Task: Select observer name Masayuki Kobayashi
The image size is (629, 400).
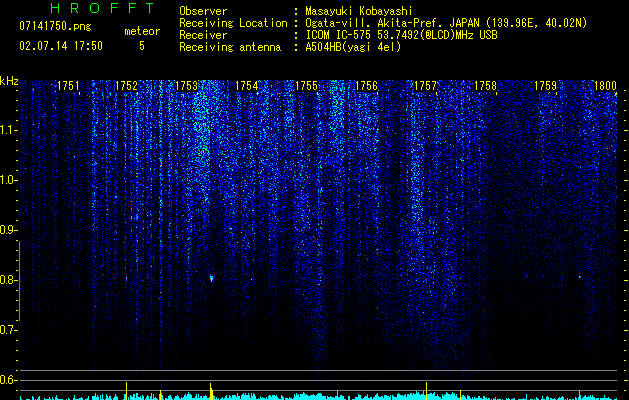Action: click(x=359, y=11)
